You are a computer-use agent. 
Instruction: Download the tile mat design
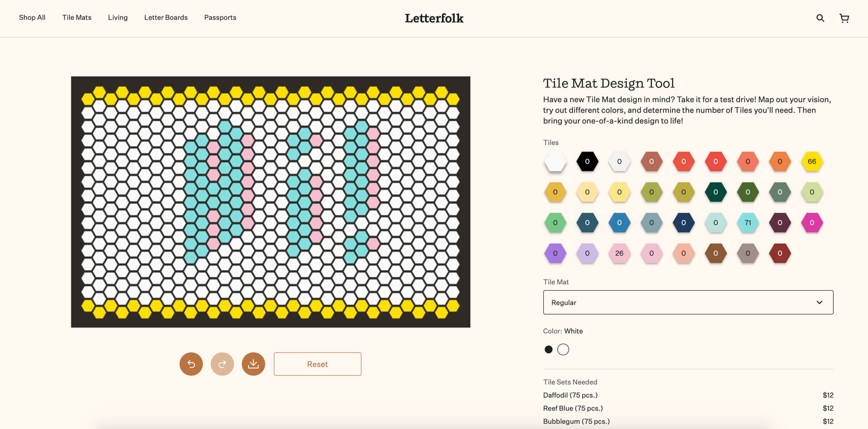click(253, 364)
